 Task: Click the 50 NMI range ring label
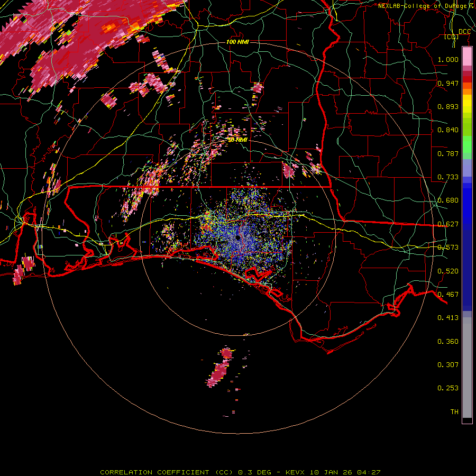237,140
